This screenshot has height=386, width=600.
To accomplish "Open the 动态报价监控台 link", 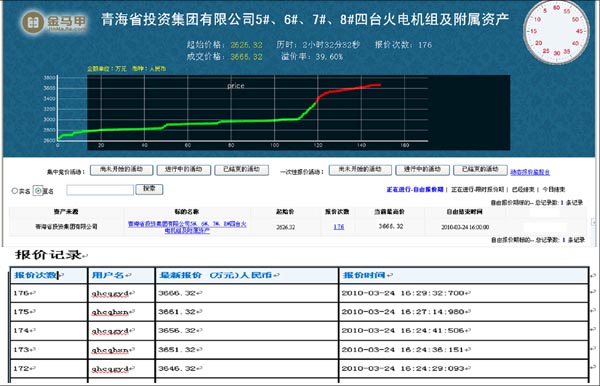I will (530, 172).
